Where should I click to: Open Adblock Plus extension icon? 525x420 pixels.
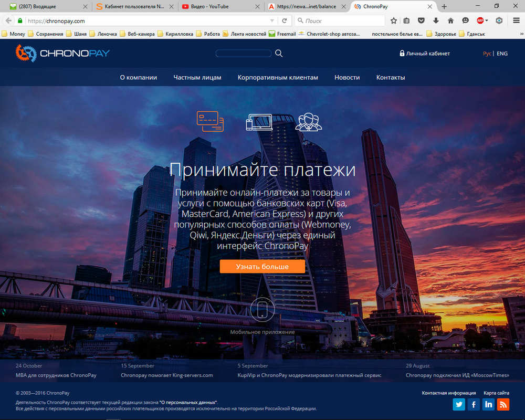[x=480, y=21]
